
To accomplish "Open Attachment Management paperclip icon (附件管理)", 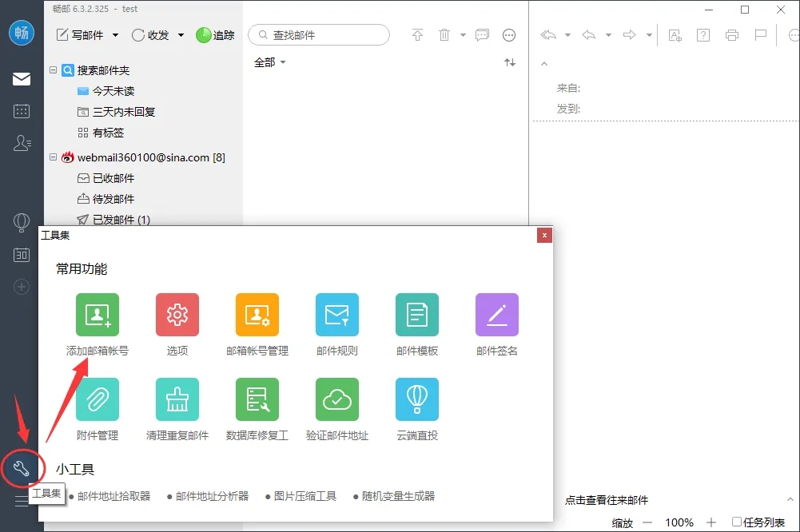I will pyautogui.click(x=97, y=399).
